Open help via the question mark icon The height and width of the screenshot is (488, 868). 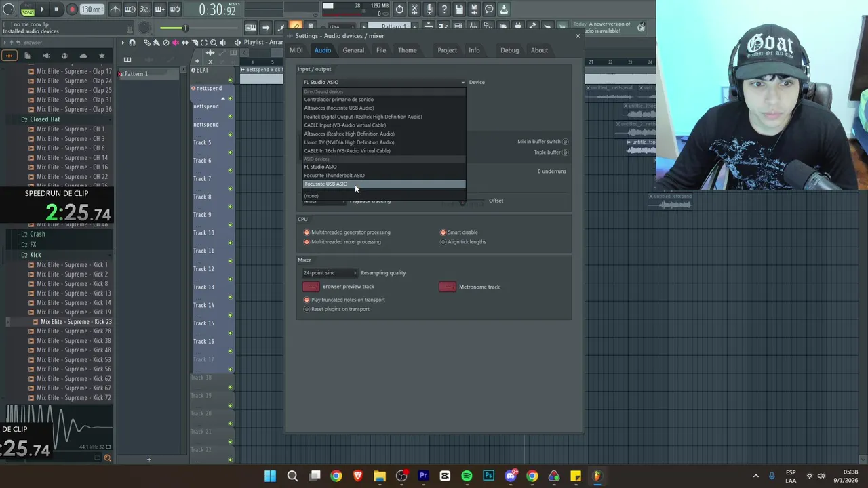(x=444, y=9)
